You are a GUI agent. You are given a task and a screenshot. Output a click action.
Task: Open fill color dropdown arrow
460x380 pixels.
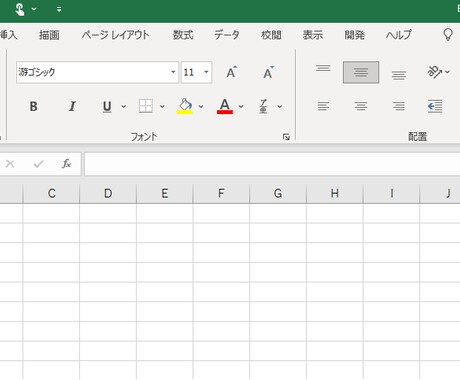201,106
